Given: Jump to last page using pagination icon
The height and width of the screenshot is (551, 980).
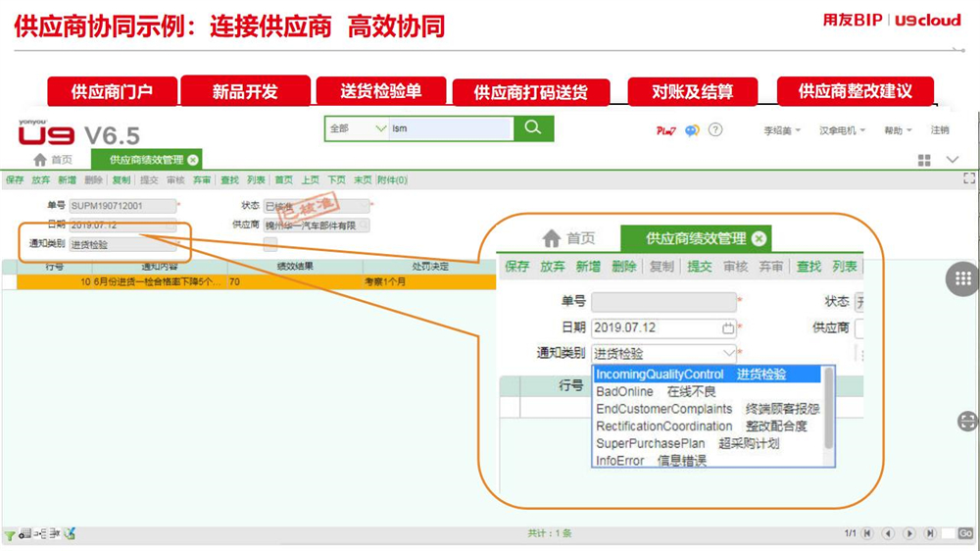Looking at the screenshot, I should [x=930, y=533].
